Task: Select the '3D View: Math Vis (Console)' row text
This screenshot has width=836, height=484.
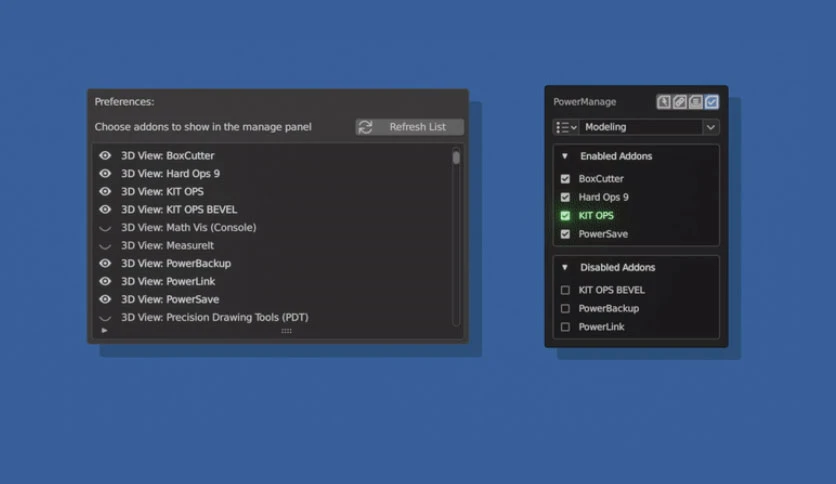Action: pyautogui.click(x=188, y=228)
